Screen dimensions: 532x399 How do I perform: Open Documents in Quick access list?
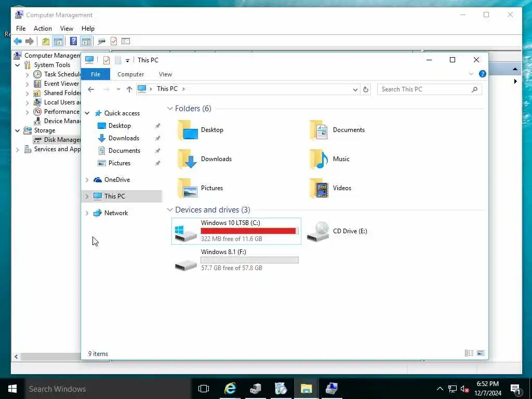click(x=124, y=151)
